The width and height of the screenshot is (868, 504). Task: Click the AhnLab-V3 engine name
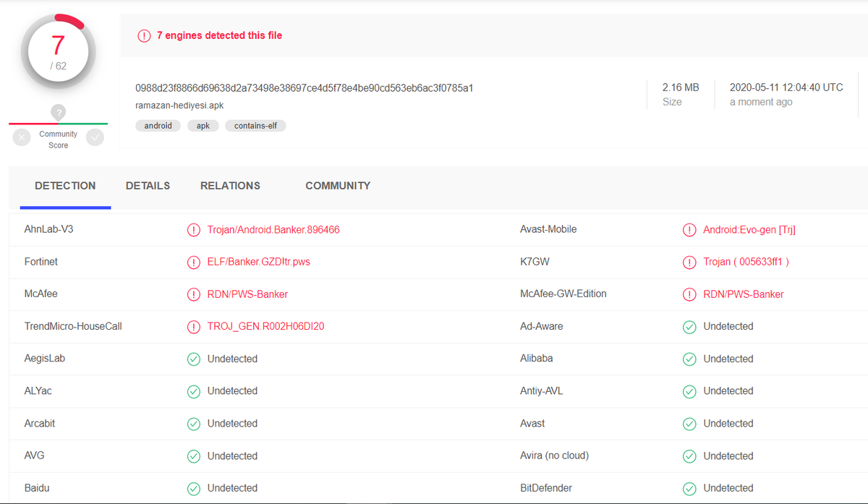[48, 229]
